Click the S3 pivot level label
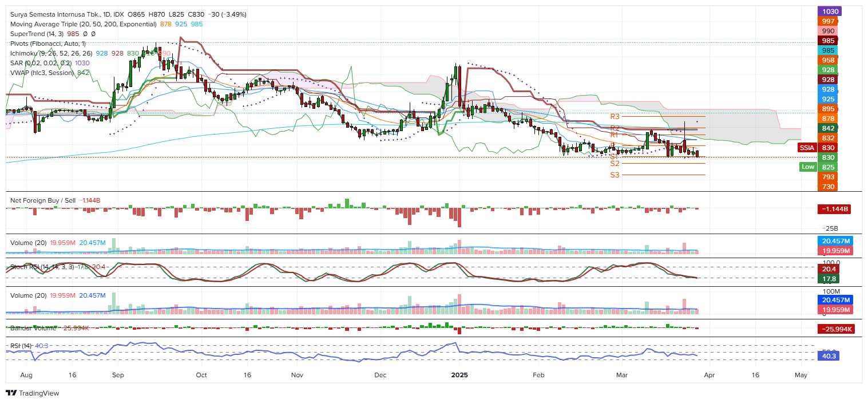868x403 pixels. pyautogui.click(x=615, y=175)
